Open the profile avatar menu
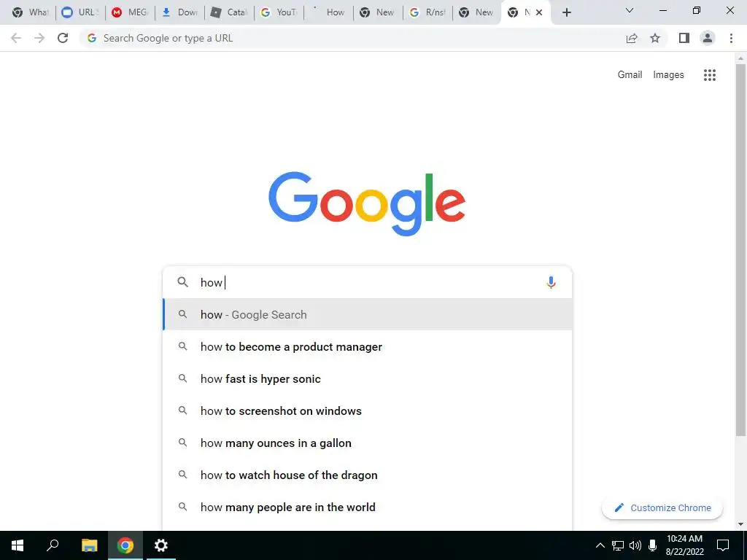 click(708, 38)
